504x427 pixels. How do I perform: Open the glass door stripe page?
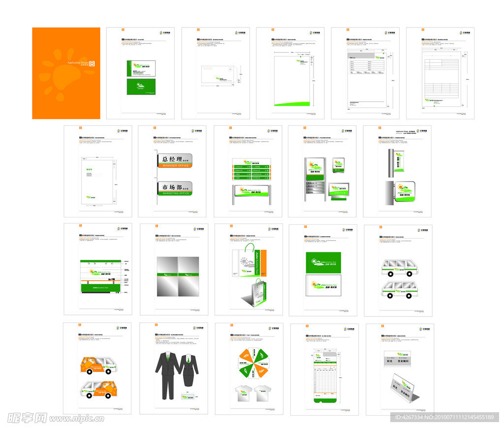click(x=174, y=270)
